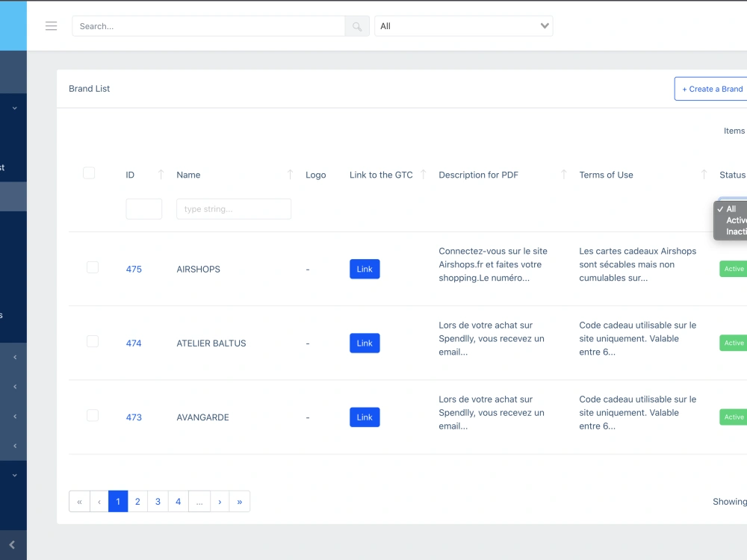Open the ATELIER BALTUS GTC Link button
The width and height of the screenshot is (747, 560).
click(x=365, y=343)
